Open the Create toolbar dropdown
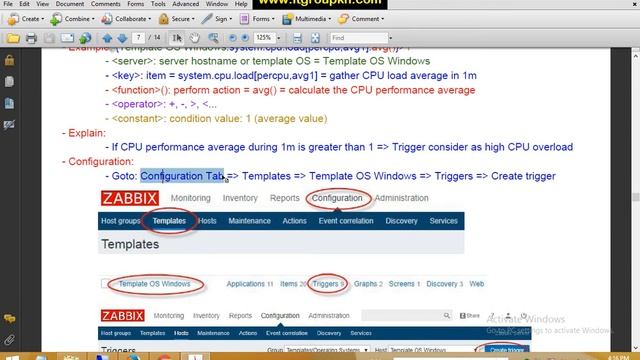 pyautogui.click(x=26, y=19)
